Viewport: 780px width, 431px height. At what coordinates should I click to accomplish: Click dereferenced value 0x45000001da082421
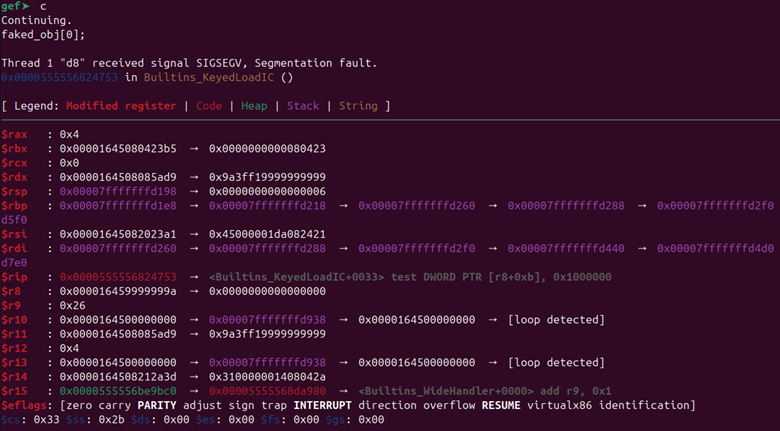click(267, 234)
